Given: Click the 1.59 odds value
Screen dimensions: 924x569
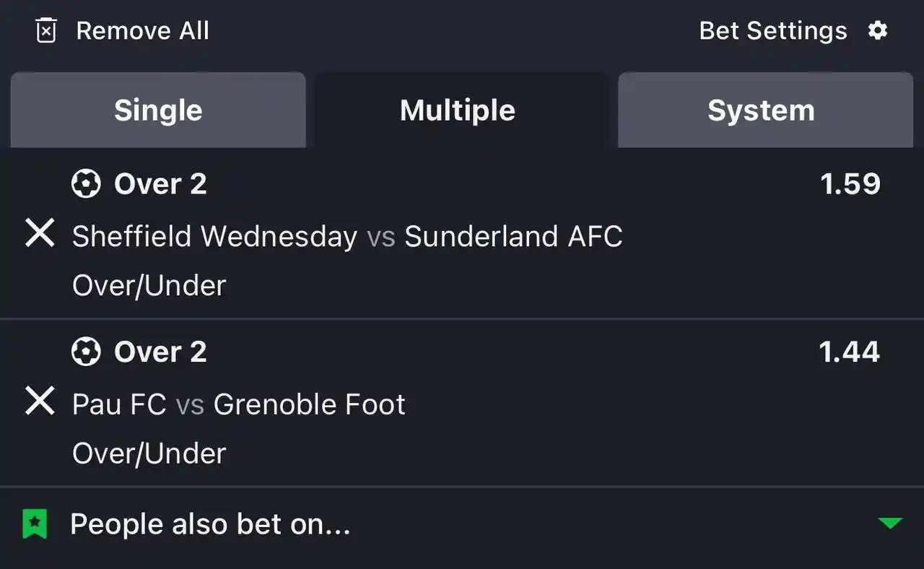Looking at the screenshot, I should (850, 184).
